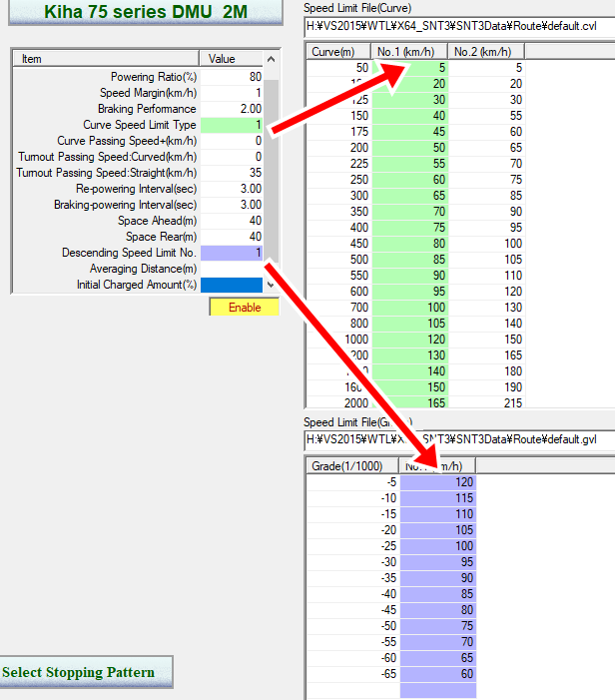Select grade -45 row
Image resolution: width=615 pixels, height=700 pixels.
(391, 610)
